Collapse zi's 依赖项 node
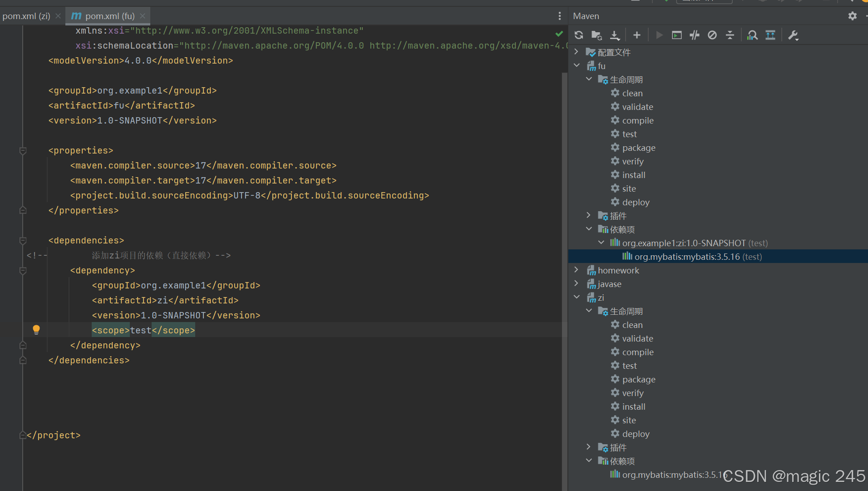868x491 pixels. pyautogui.click(x=589, y=461)
